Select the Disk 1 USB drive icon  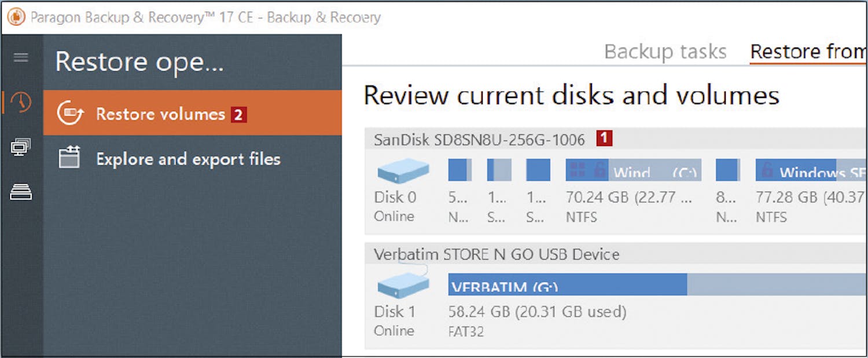point(403,284)
